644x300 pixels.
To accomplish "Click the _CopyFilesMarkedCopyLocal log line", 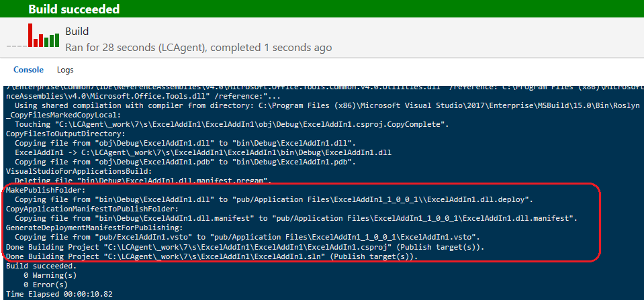I will coord(63,115).
